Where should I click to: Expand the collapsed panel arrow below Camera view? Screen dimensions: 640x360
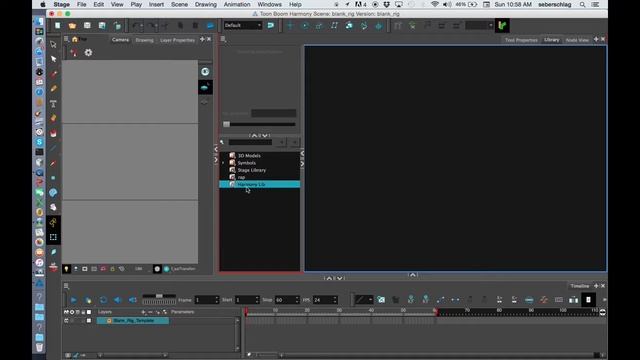pyautogui.click(x=412, y=275)
